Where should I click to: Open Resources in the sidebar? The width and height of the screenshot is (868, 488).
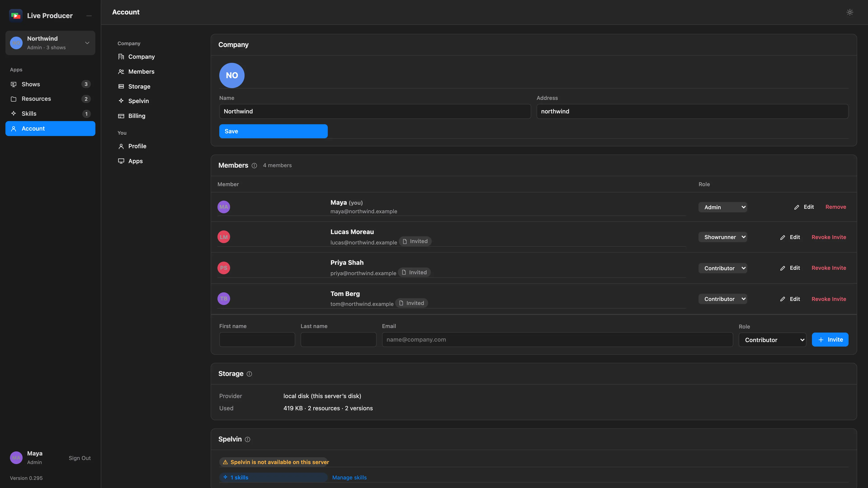pyautogui.click(x=50, y=99)
